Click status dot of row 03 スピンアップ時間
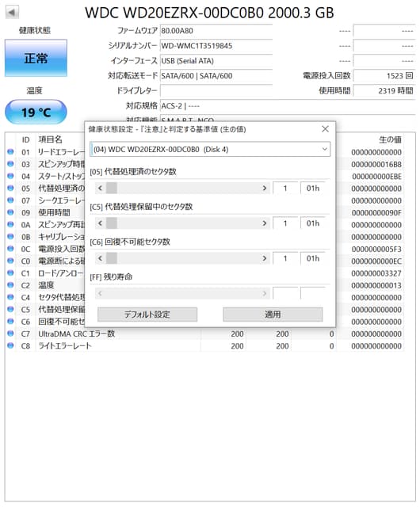This screenshot has width=420, height=507. (10, 164)
